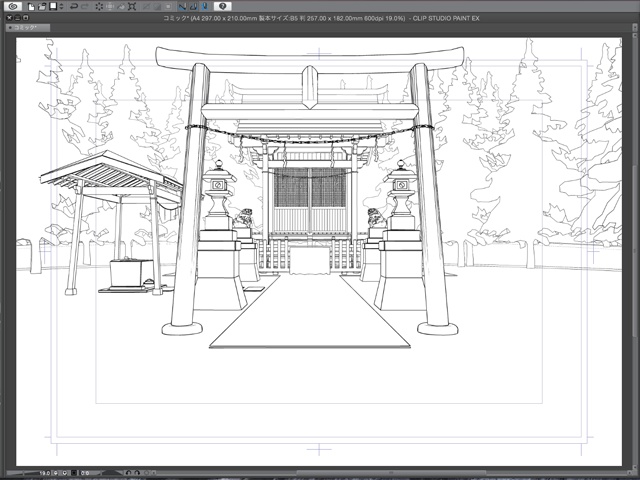Click the Fill bucket toolbar icon
The height and width of the screenshot is (480, 640).
click(x=121, y=7)
